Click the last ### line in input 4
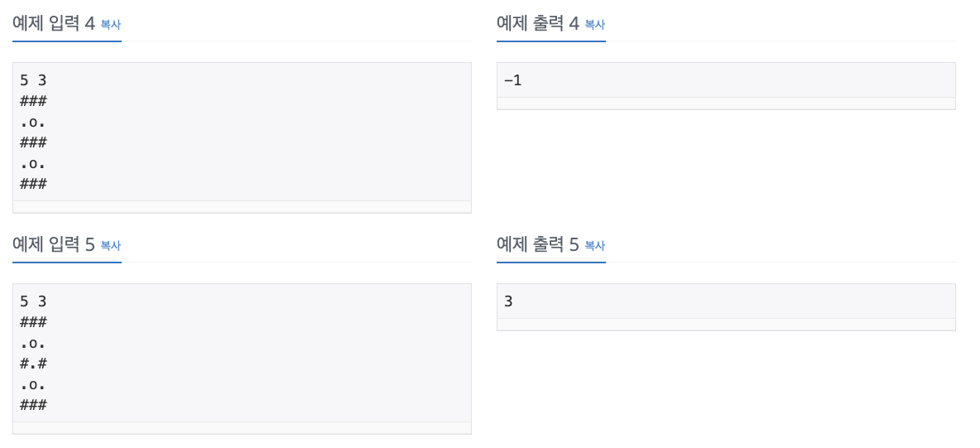This screenshot has width=980, height=448. 34,184
